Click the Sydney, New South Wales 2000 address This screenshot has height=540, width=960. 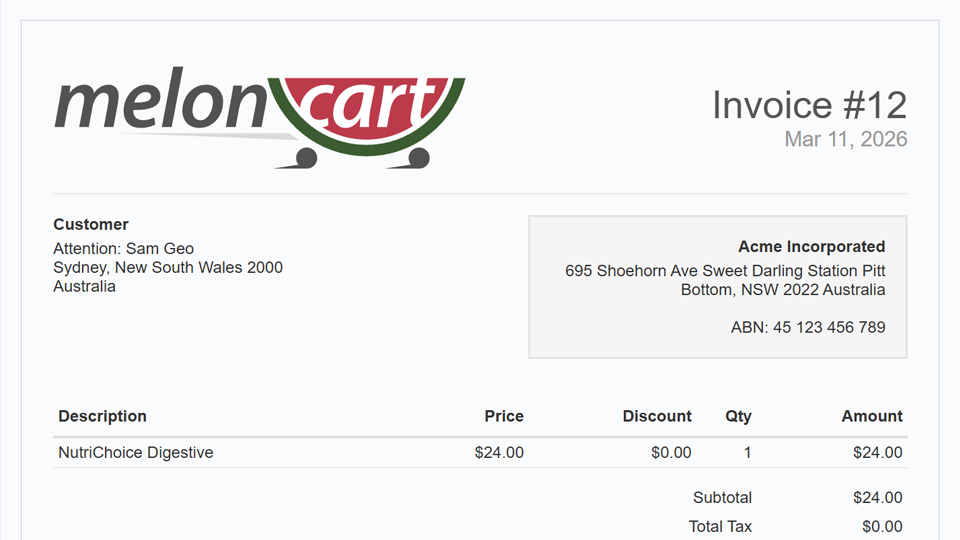pos(168,268)
